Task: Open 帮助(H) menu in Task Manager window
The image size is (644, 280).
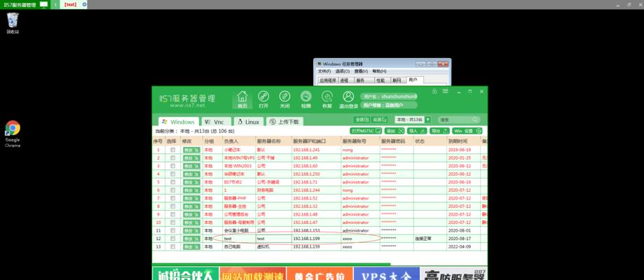Action: [x=379, y=71]
